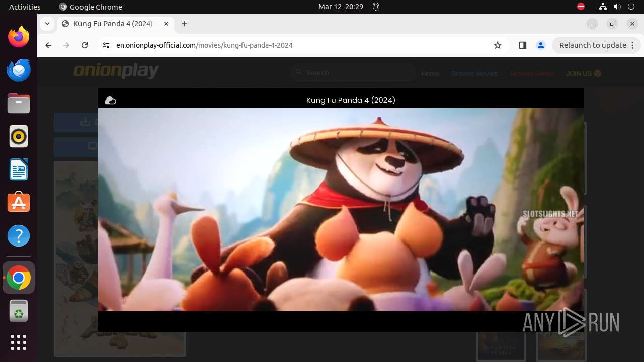Open the power menu icon
Screen dimensions: 644x362
tap(632, 7)
